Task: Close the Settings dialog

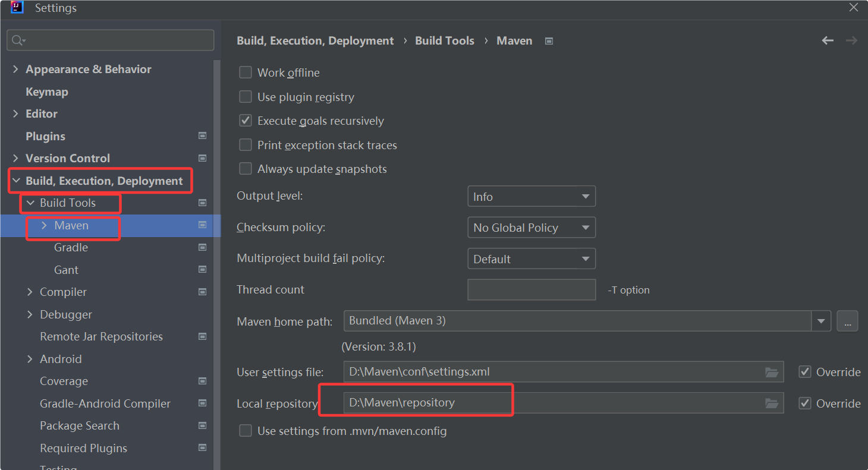Action: coord(854,8)
